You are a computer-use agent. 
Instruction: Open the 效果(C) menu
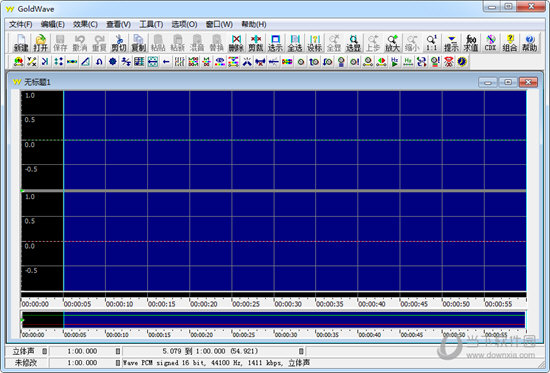85,24
